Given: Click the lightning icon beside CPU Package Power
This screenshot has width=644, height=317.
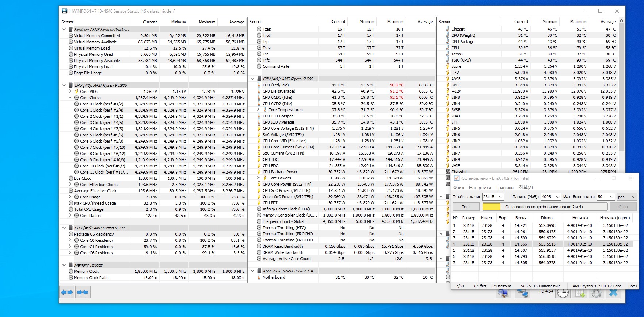Looking at the screenshot, I should tap(259, 172).
